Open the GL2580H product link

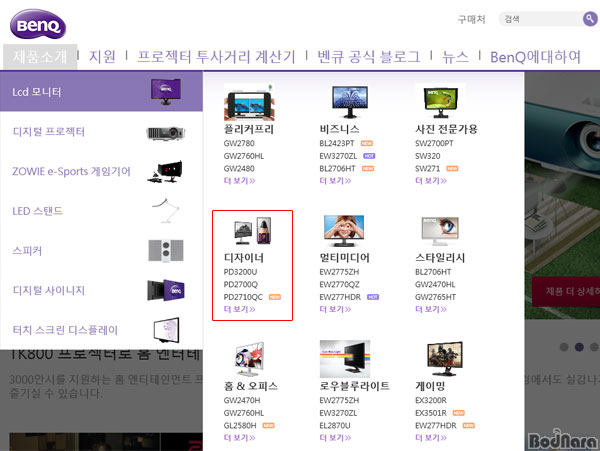[x=240, y=426]
